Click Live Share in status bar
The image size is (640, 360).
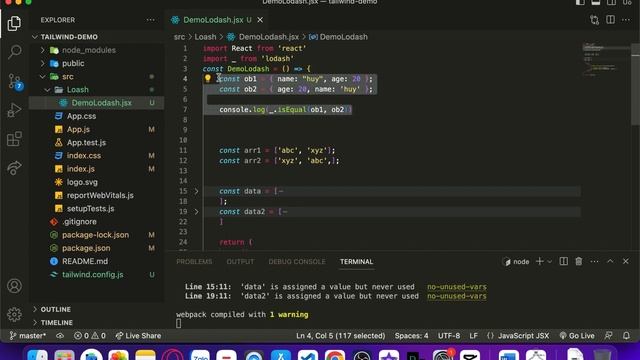pyautogui.click(x=138, y=336)
